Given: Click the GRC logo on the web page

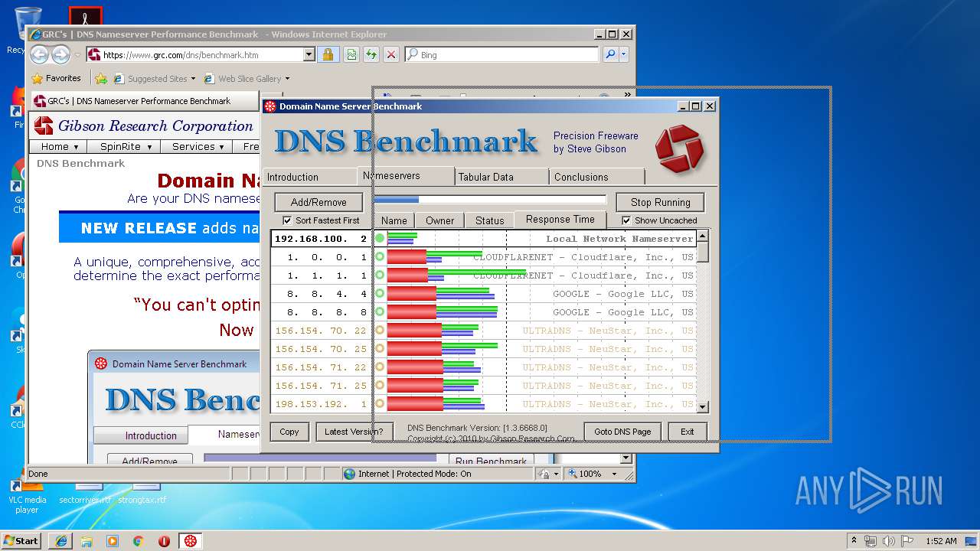Looking at the screenshot, I should pos(44,126).
